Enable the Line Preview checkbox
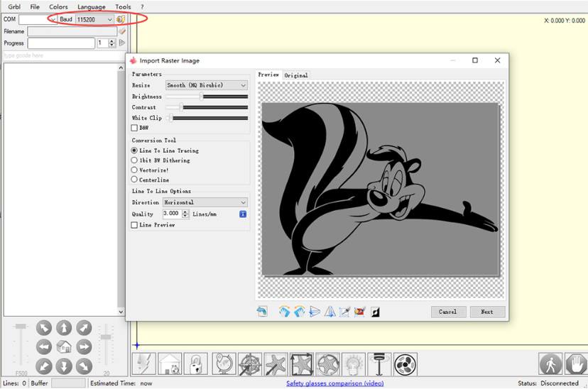 [134, 225]
